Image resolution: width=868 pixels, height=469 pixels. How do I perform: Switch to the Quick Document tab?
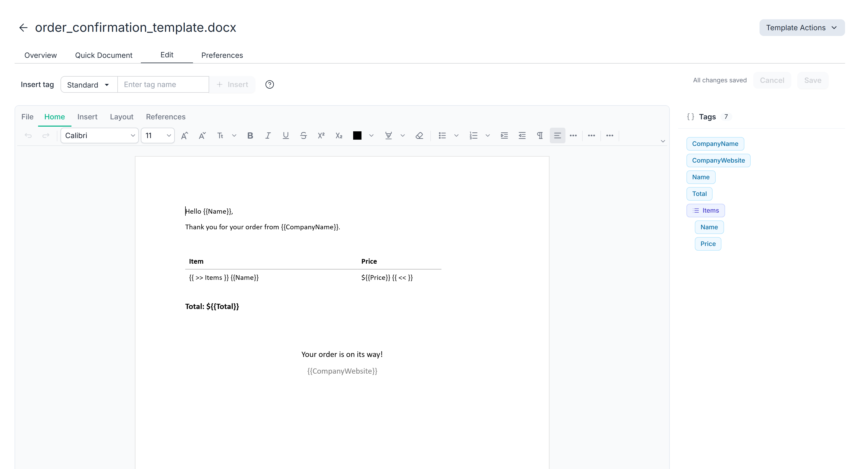104,55
